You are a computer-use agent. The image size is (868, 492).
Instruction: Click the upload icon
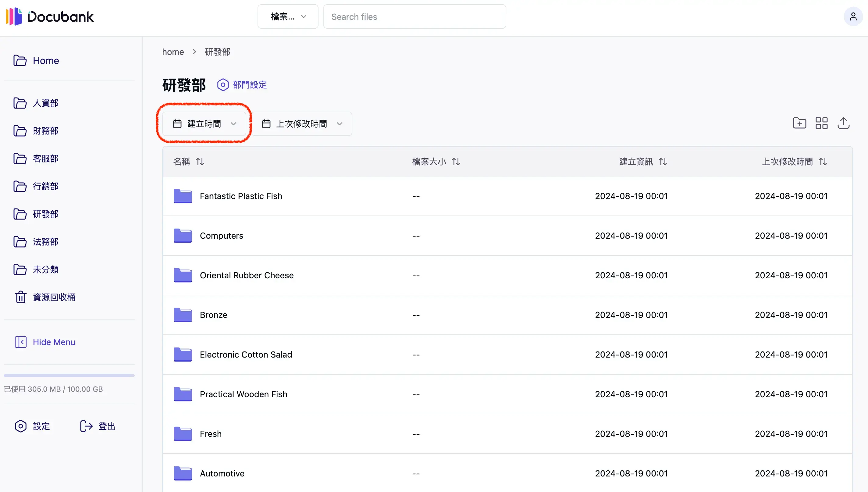(x=844, y=123)
